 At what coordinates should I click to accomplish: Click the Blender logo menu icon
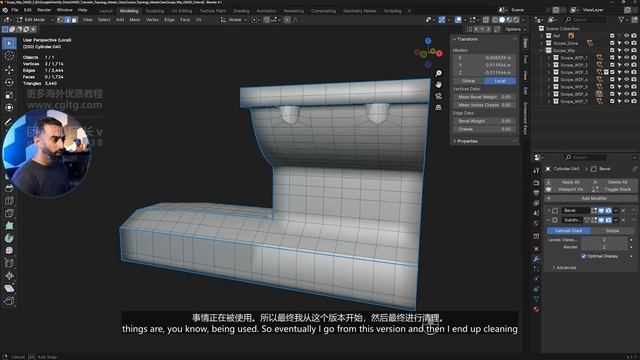5,10
